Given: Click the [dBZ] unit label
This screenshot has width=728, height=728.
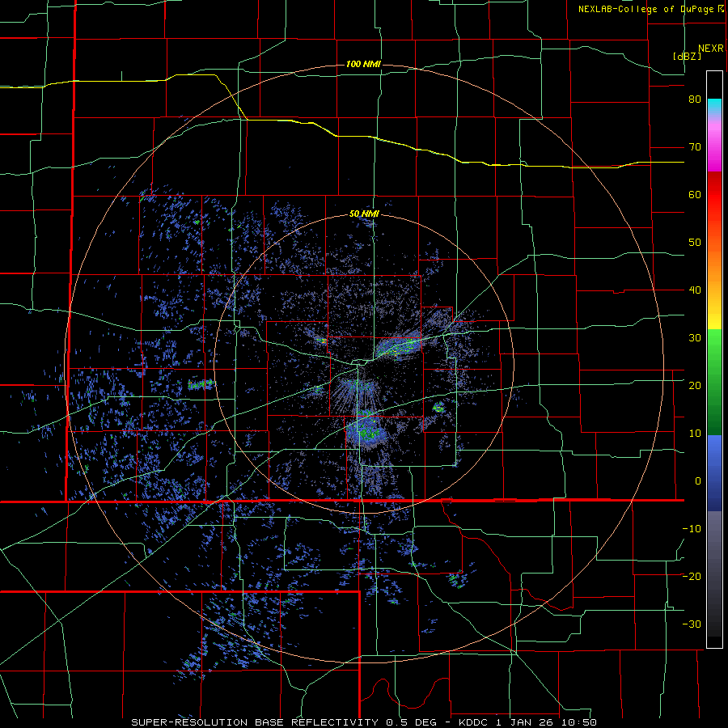Looking at the screenshot, I should click(x=687, y=56).
